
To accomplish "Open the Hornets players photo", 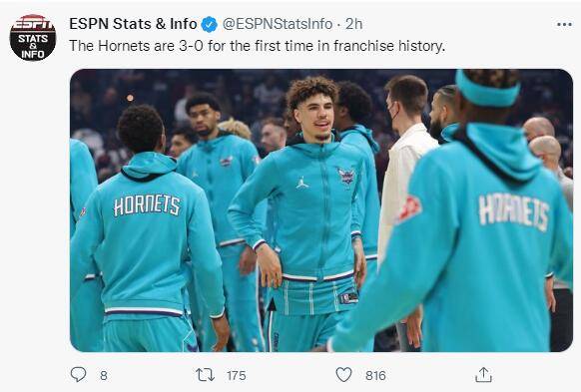I will pos(321,210).
